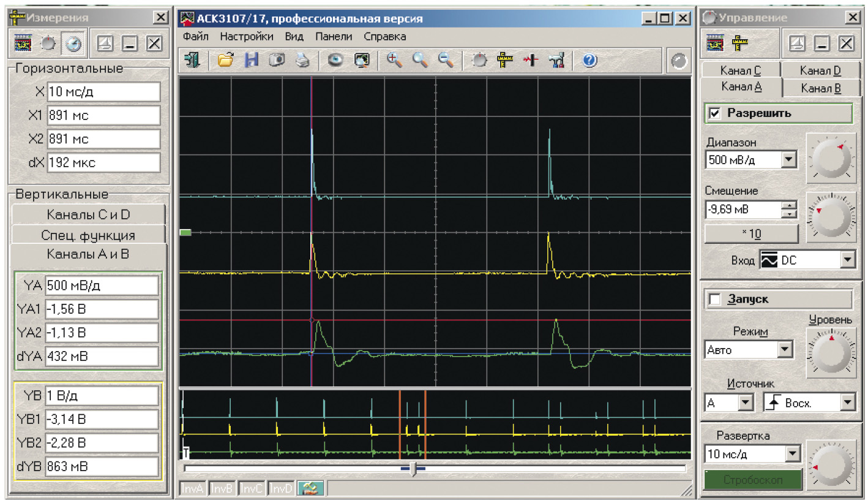This screenshot has width=868, height=503.
Task: Click the Смещение -9,69 мВ input field
Action: point(744,210)
